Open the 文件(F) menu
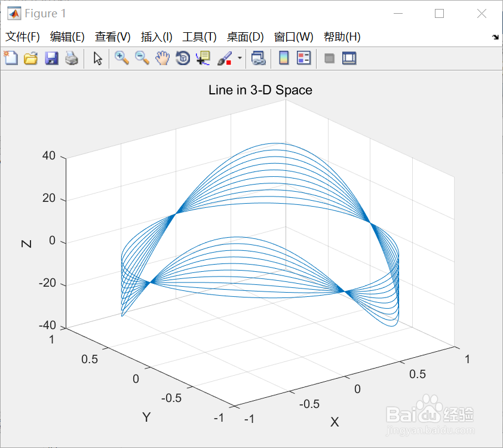The image size is (503, 448). (x=23, y=37)
